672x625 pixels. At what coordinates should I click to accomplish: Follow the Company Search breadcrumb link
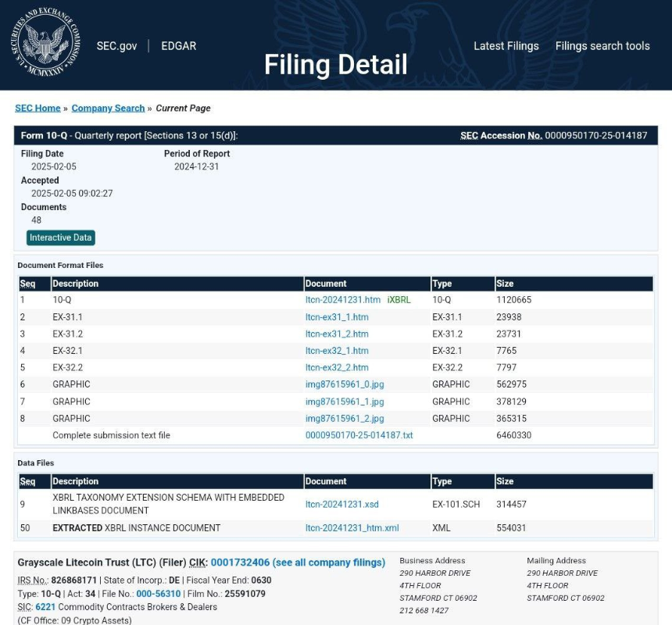[108, 108]
